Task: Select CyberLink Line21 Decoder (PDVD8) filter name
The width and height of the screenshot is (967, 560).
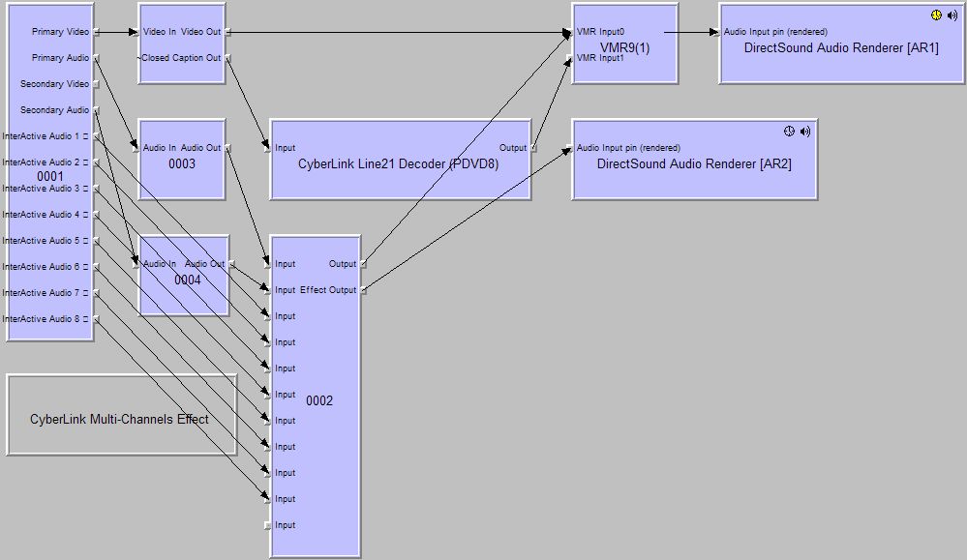Action: [x=399, y=164]
